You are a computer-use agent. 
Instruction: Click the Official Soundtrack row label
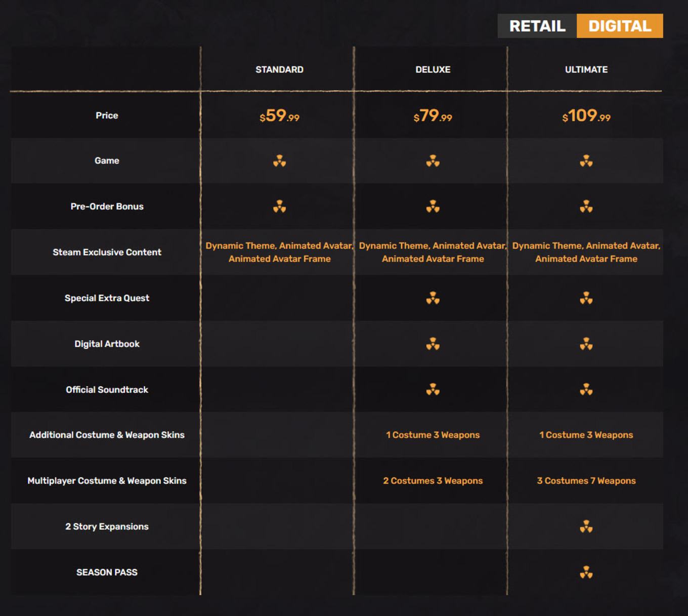click(107, 390)
